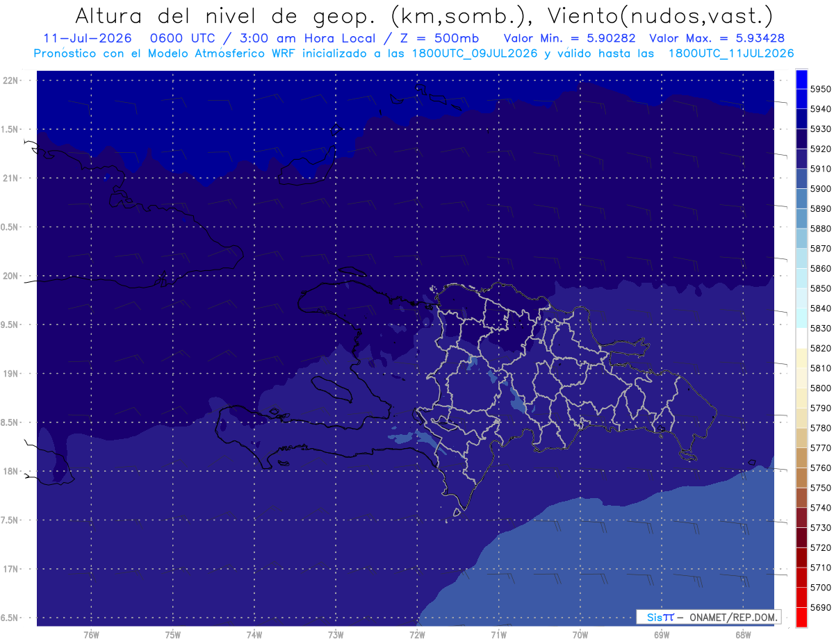Click the colorbar segment between 5900 and 5910
Viewport: 834px width, 644px height.
pos(801,179)
